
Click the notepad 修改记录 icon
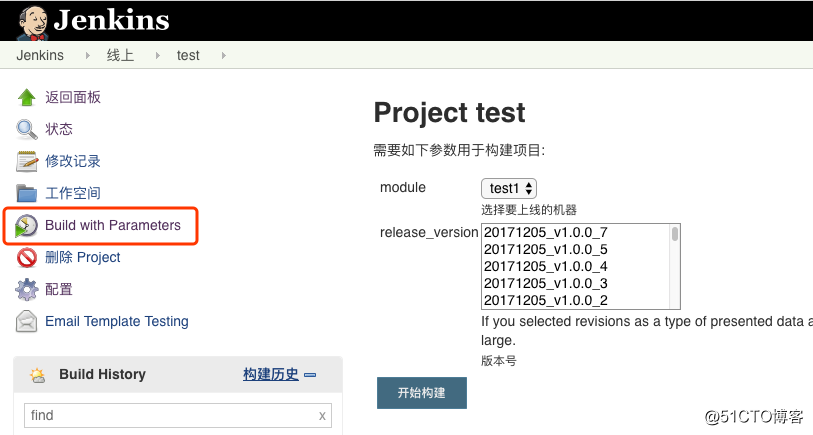[x=27, y=161]
